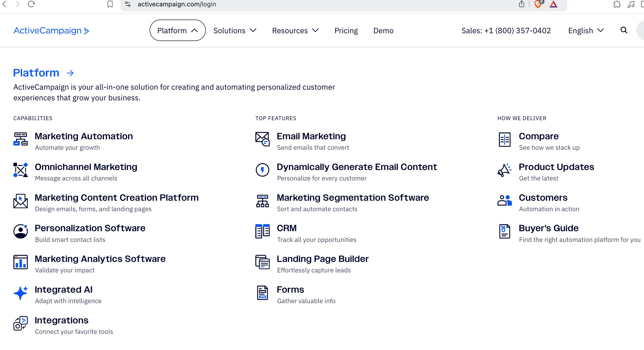The width and height of the screenshot is (644, 350).
Task: Follow the Platform heading arrow link
Action: (x=70, y=73)
